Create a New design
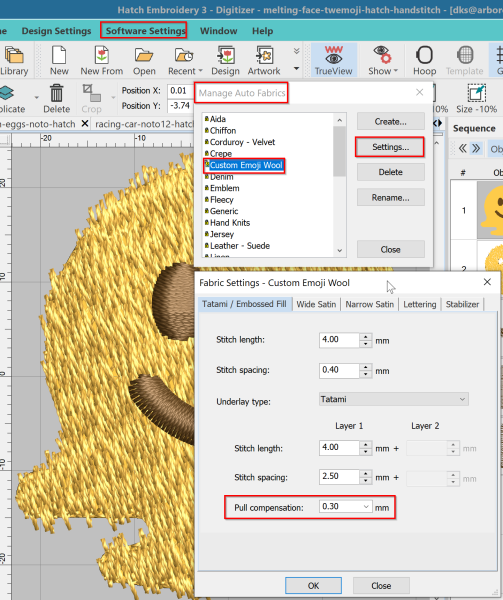The image size is (503, 600). (59, 60)
